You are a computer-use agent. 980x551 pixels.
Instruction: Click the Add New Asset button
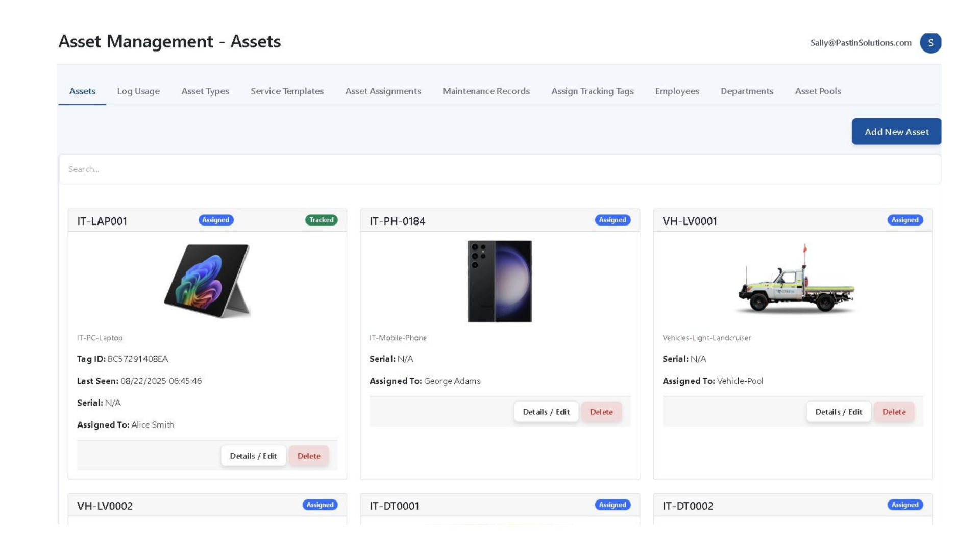[x=896, y=132]
